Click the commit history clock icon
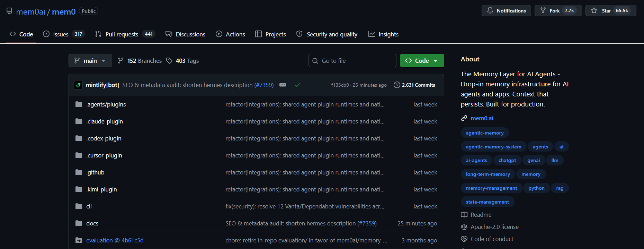This screenshot has height=249, width=644. (397, 85)
